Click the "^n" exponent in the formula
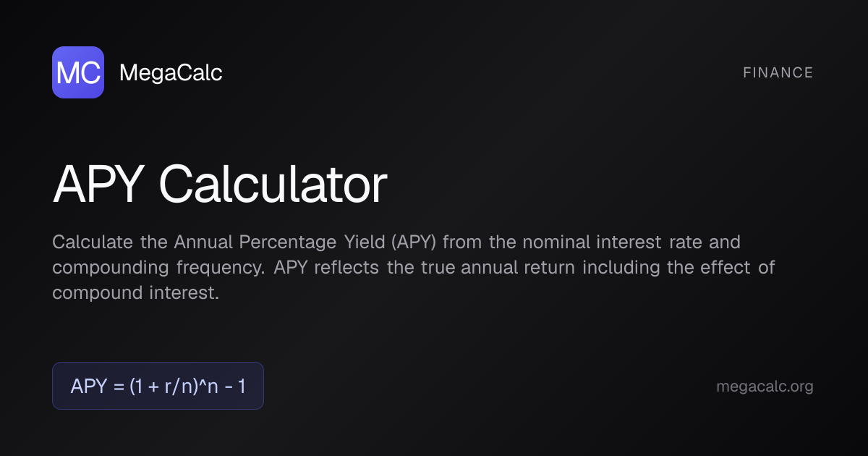The image size is (868, 456). [206, 386]
